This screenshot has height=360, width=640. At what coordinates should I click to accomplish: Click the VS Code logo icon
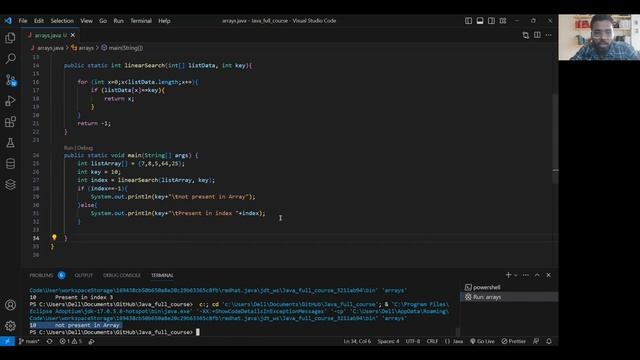coord(8,20)
